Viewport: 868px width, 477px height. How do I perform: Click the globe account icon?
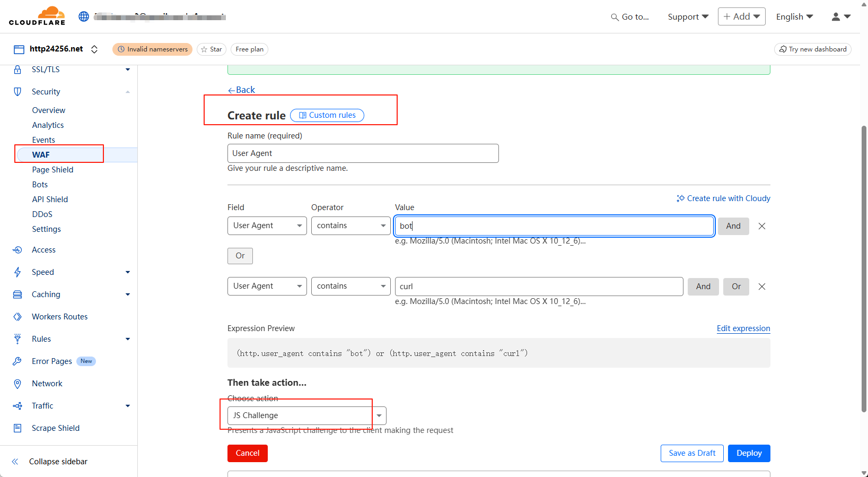coord(84,16)
